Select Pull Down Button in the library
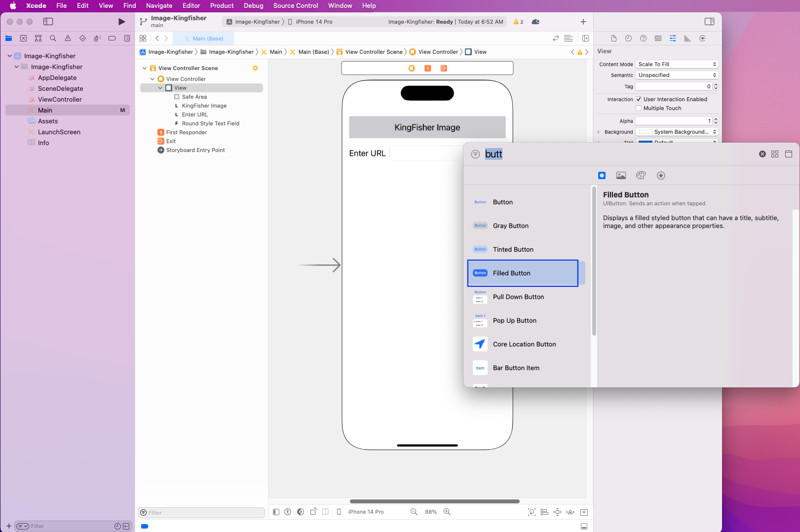Screen dimensions: 800x532 (x=526, y=297)
